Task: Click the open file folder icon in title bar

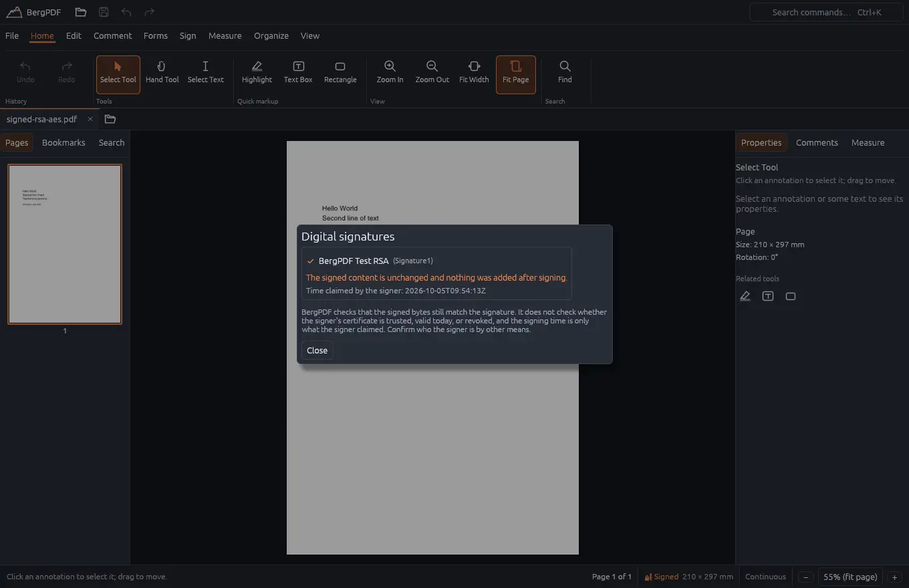Action: (81, 12)
